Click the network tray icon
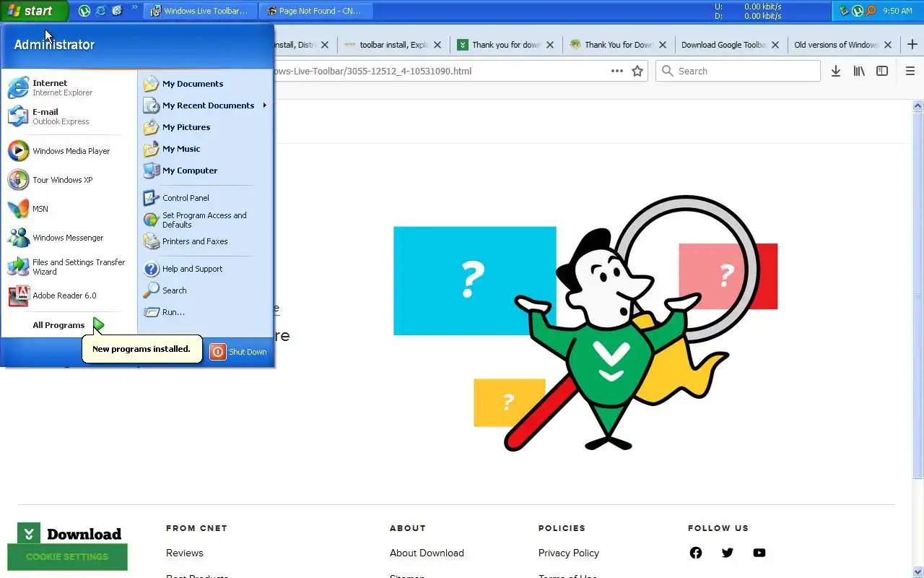The image size is (924, 578). (x=844, y=11)
